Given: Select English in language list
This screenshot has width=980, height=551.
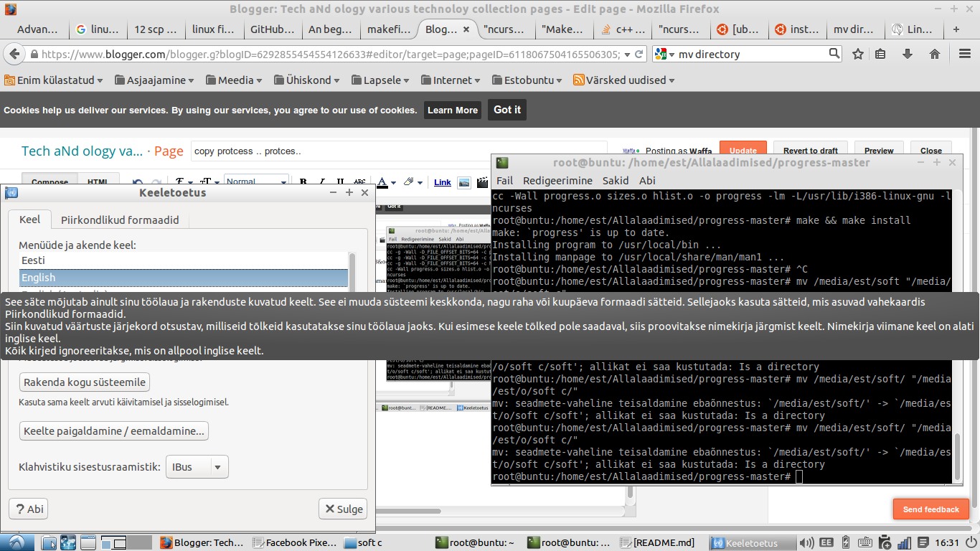Looking at the screenshot, I should pyautogui.click(x=184, y=278).
